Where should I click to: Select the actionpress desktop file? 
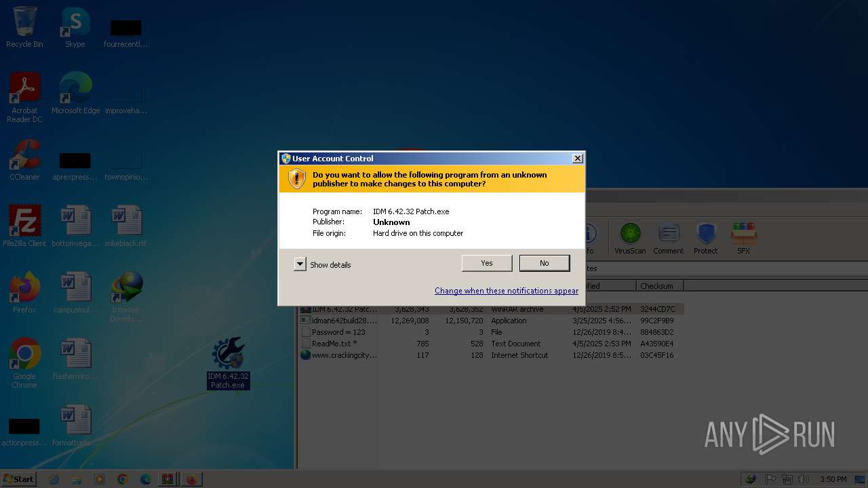click(24, 431)
